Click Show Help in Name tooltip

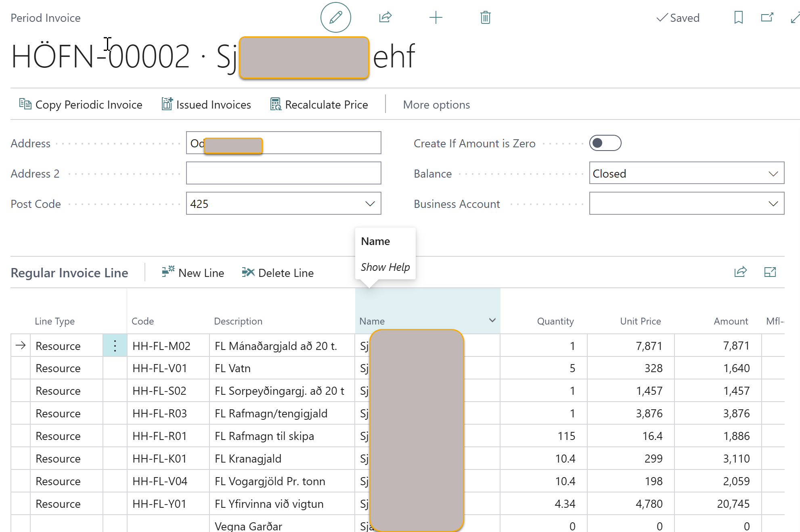(x=385, y=267)
